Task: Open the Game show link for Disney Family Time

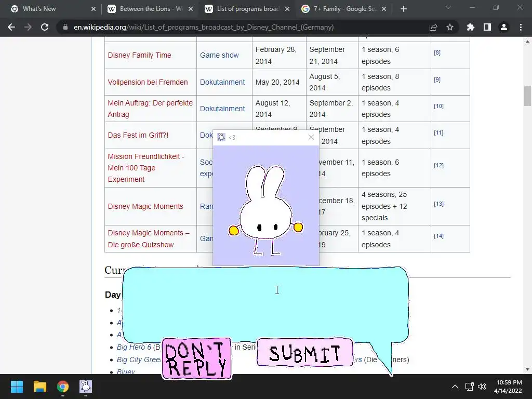Action: pyautogui.click(x=219, y=55)
